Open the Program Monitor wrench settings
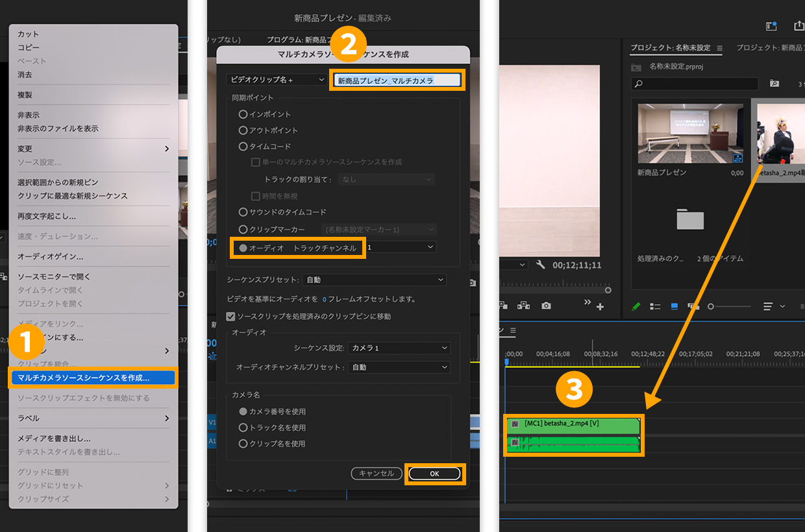 click(541, 265)
